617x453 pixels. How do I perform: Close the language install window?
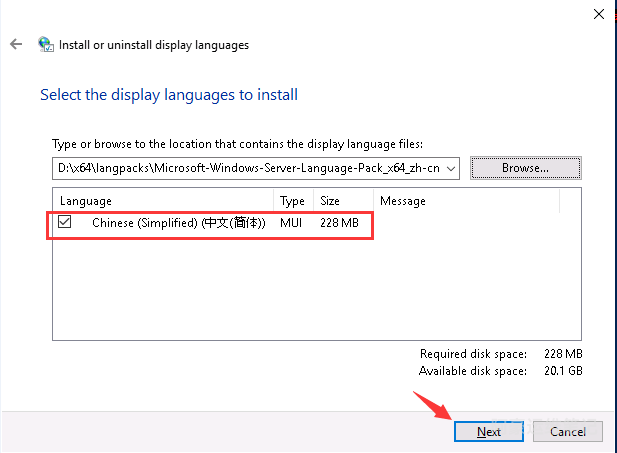click(598, 14)
